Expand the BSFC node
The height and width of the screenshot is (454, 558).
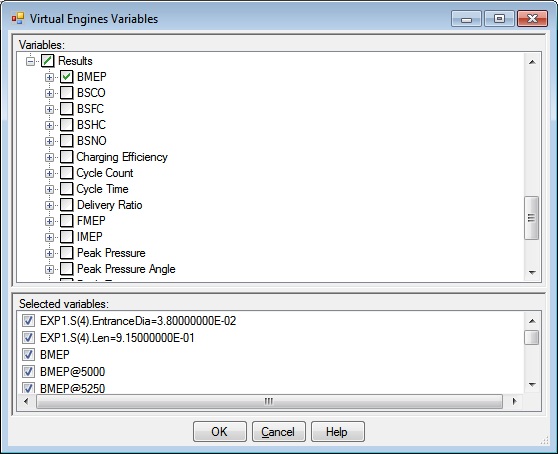tap(49, 109)
